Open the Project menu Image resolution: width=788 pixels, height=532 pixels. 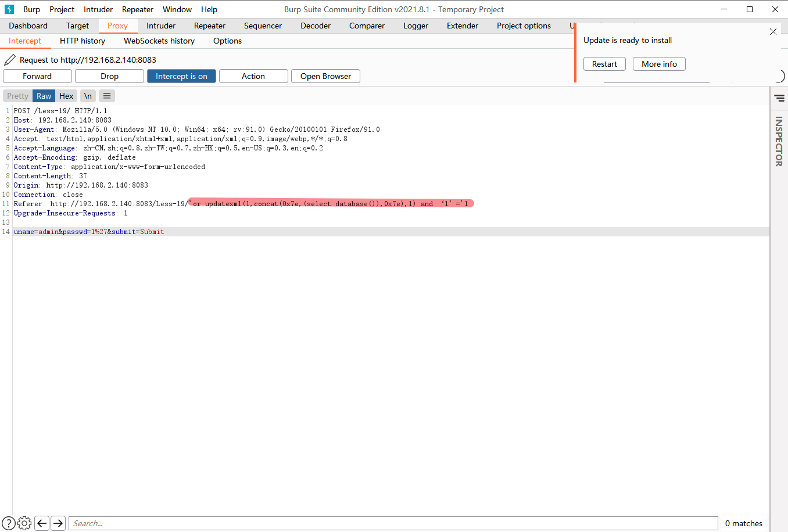coord(62,9)
